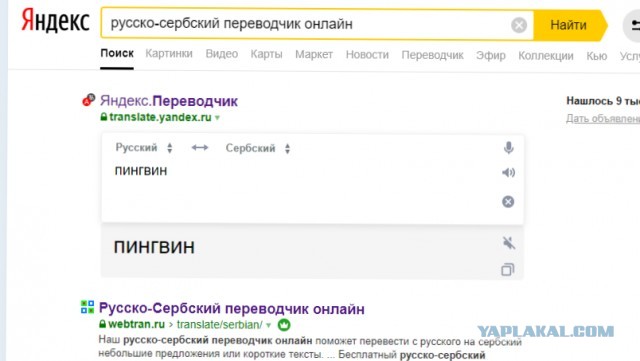The width and height of the screenshot is (640, 361).
Task: Open Яндекс.Переводчик result title link
Action: pos(169,100)
